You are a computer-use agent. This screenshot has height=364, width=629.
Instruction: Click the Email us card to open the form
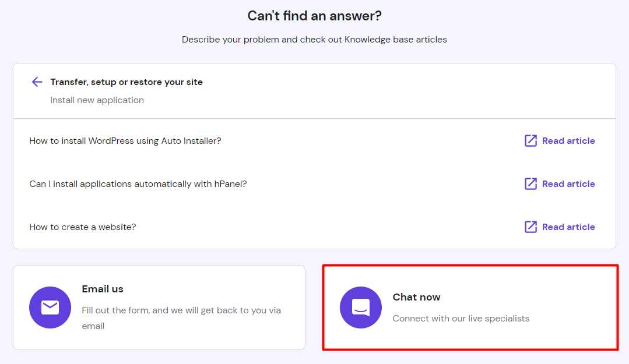coord(159,307)
